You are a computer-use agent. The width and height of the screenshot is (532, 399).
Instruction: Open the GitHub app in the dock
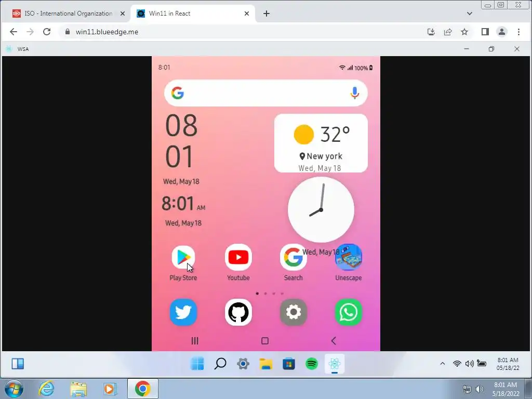click(x=238, y=312)
